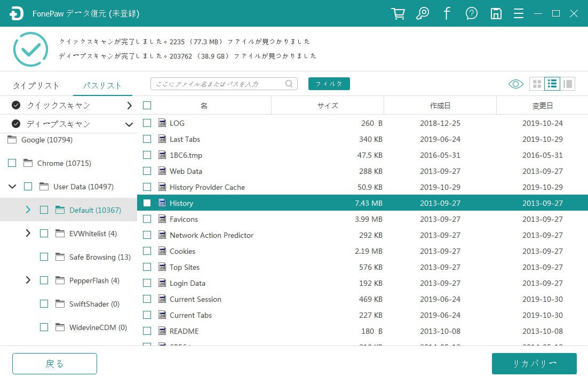Viewport: 588px width, 385px height.
Task: Open the Google (10794) folder
Action: tap(47, 140)
